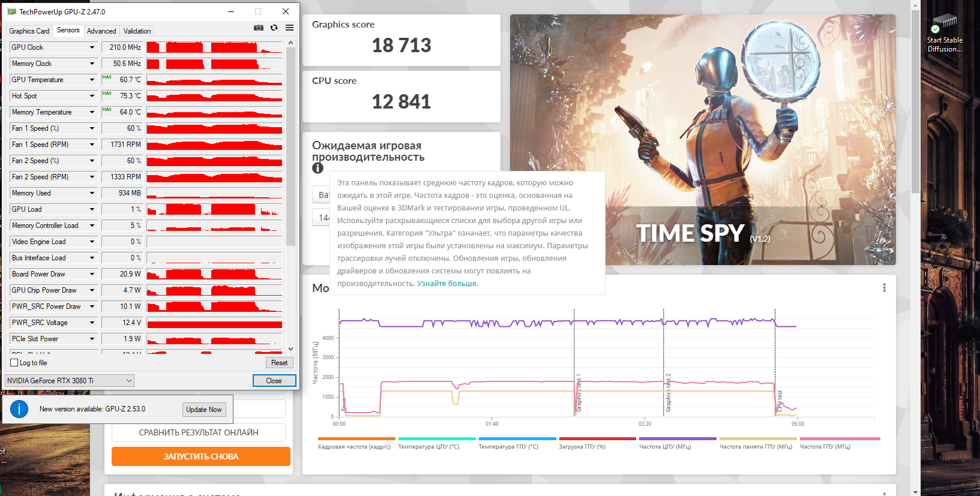
Task: Click the Fan 1 speed value '1731 RPM'
Action: 122,145
